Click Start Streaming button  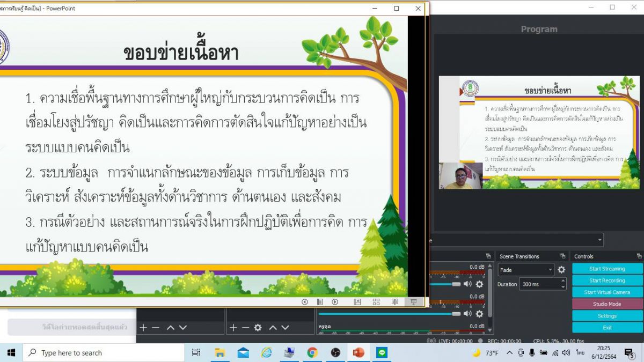607,269
